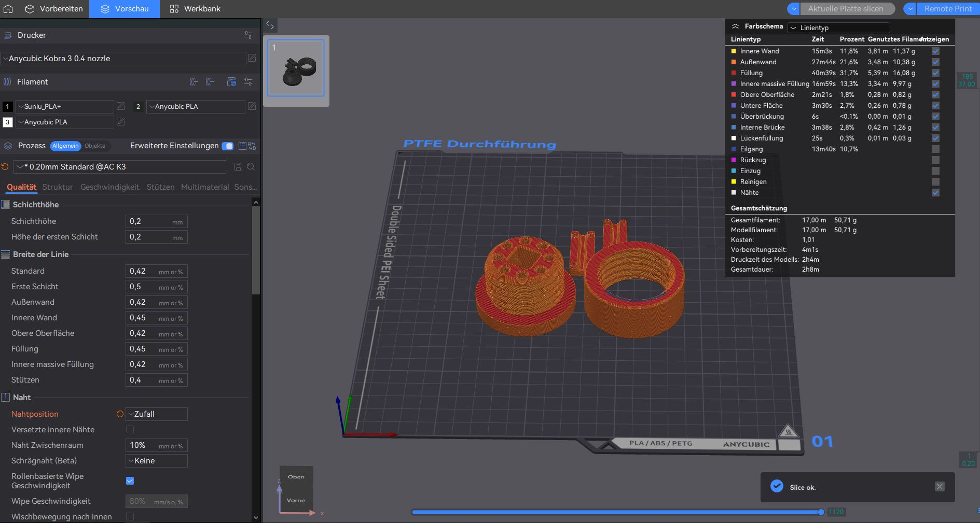Search the process settings
Image resolution: width=980 pixels, height=523 pixels.
(251, 167)
